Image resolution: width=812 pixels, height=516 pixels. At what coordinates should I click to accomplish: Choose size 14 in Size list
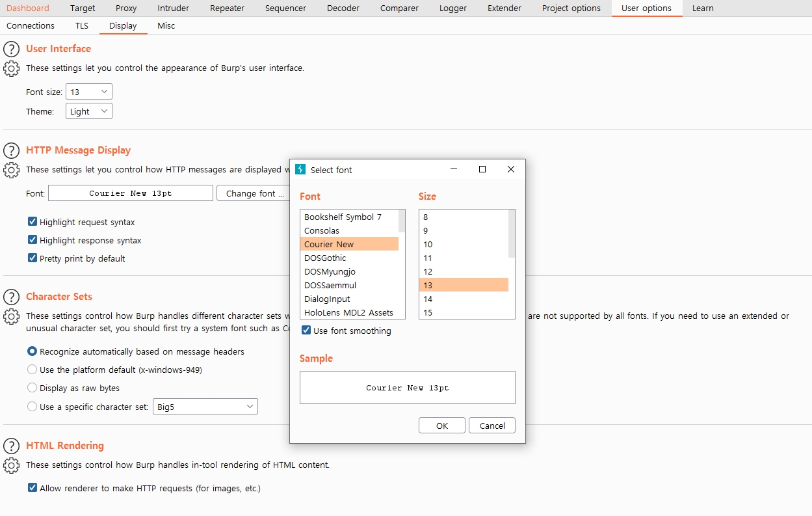coord(464,299)
